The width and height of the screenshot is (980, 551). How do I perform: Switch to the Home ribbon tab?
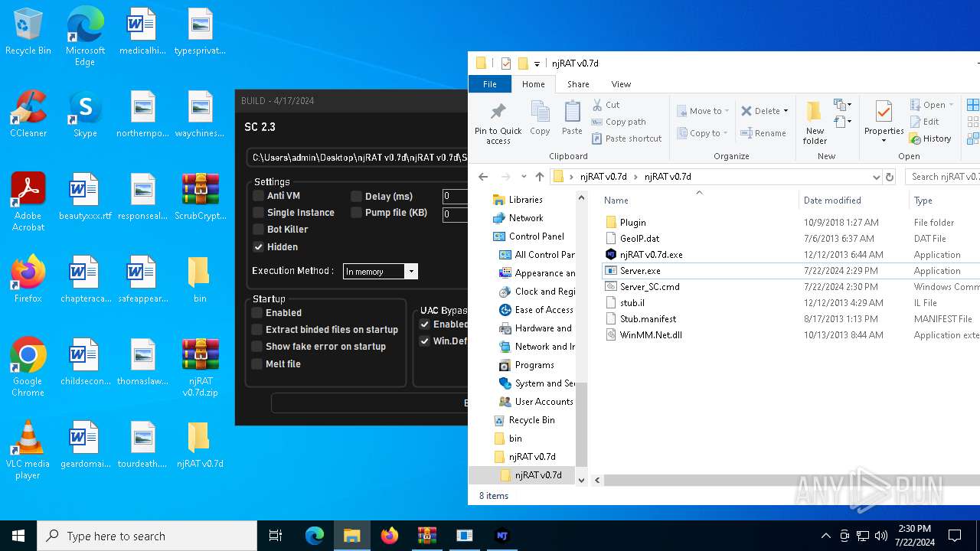[x=533, y=84]
